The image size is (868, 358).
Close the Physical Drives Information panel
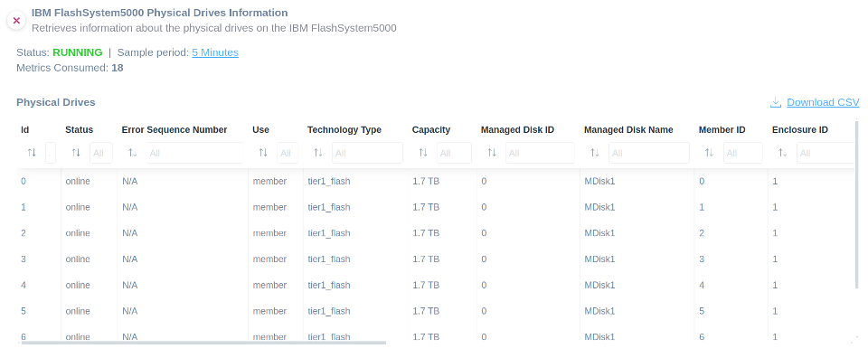[16, 21]
